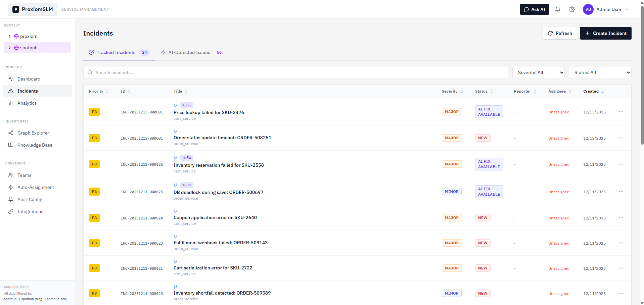This screenshot has width=644, height=305.
Task: Focus the Search incidents input field
Action: 295,72
